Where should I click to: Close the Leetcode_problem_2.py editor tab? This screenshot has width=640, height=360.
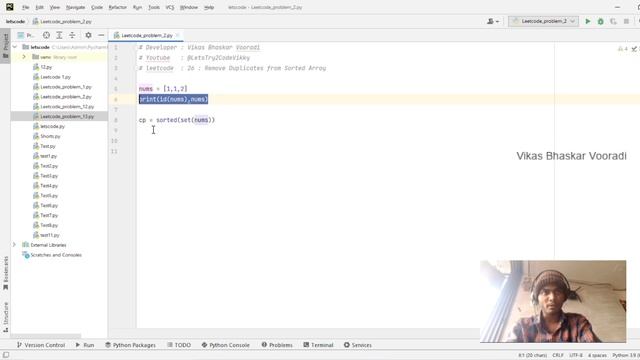[178, 36]
